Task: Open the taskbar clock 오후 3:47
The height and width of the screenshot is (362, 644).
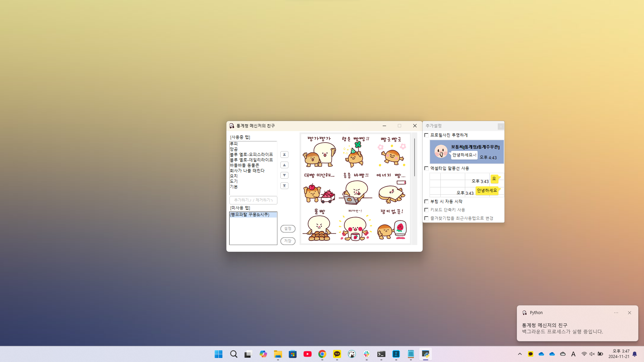Action: [619, 354]
